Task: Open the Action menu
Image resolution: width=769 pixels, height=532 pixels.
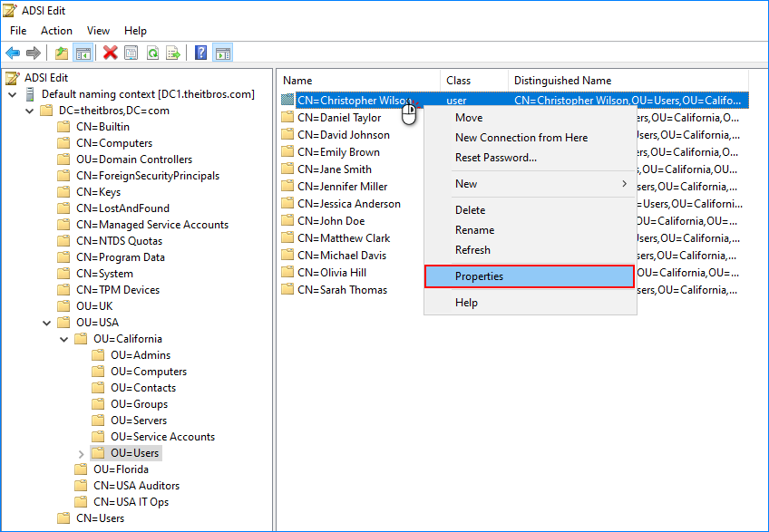Action: coord(56,31)
